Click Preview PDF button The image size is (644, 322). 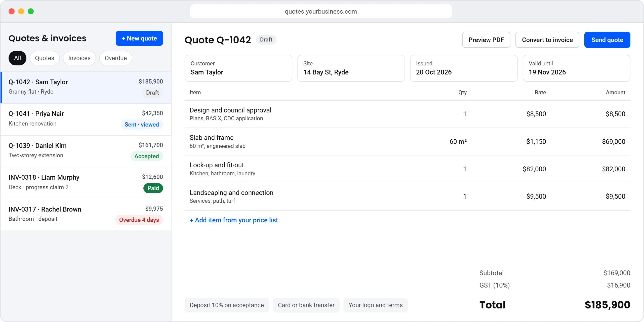(486, 40)
